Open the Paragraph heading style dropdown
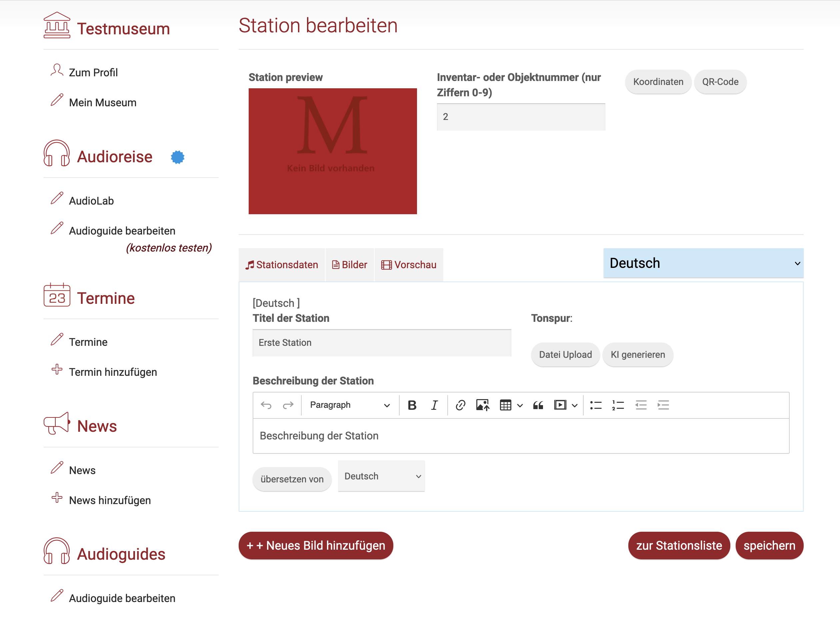This screenshot has height=619, width=840. (350, 405)
